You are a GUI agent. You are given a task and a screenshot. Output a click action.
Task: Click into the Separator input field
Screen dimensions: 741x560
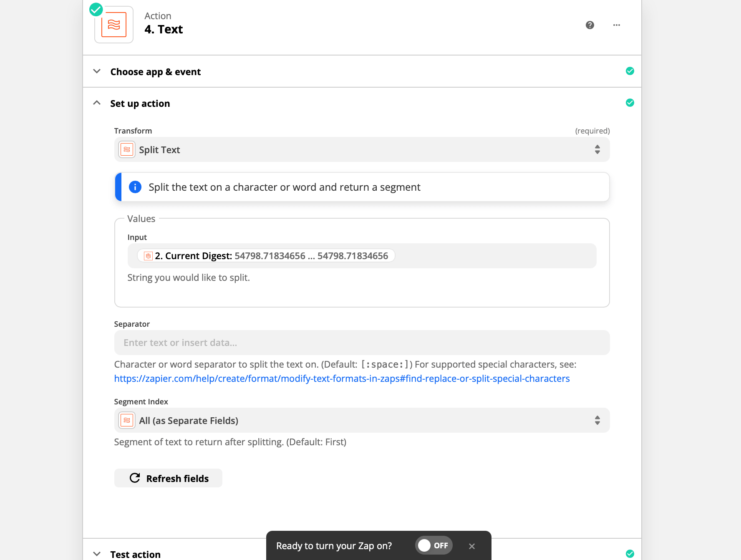[x=361, y=343]
